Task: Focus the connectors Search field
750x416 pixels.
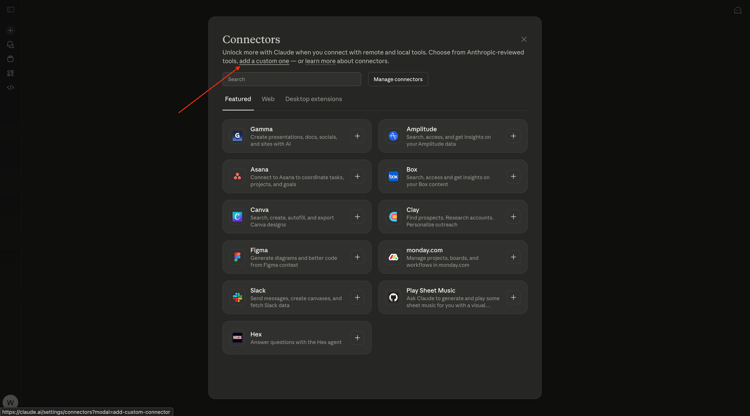Action: (292, 79)
